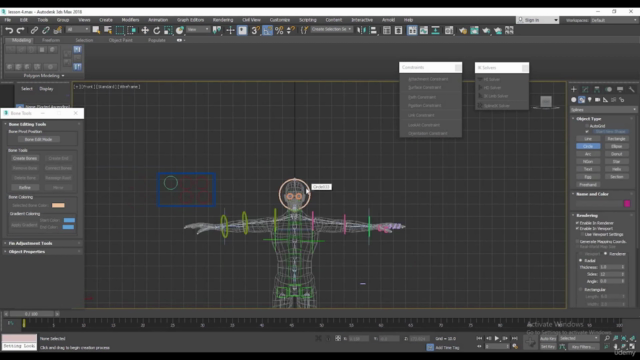Toggle the Percent Snap button
The height and width of the screenshot is (360, 640).
pos(279,30)
